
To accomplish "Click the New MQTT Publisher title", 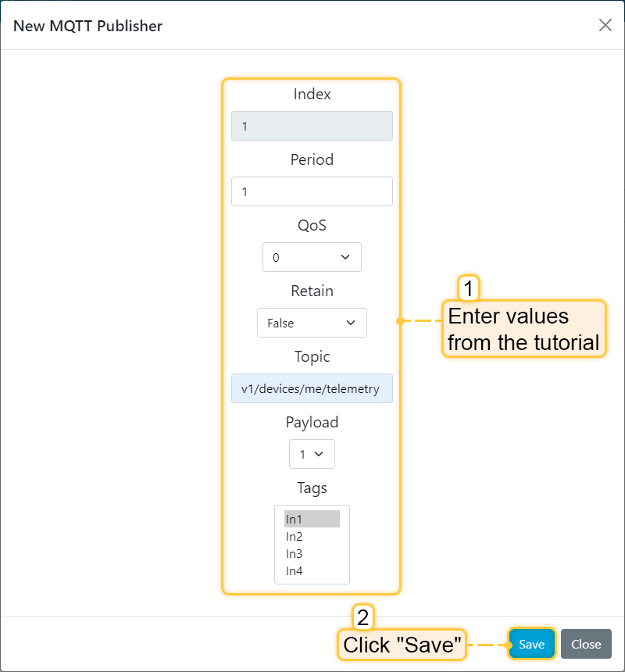I will [x=87, y=26].
